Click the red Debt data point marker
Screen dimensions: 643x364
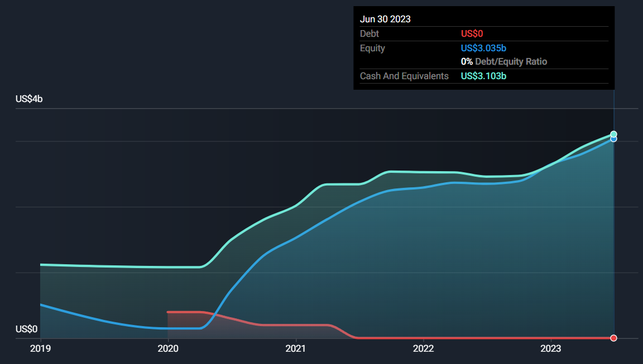tap(613, 338)
